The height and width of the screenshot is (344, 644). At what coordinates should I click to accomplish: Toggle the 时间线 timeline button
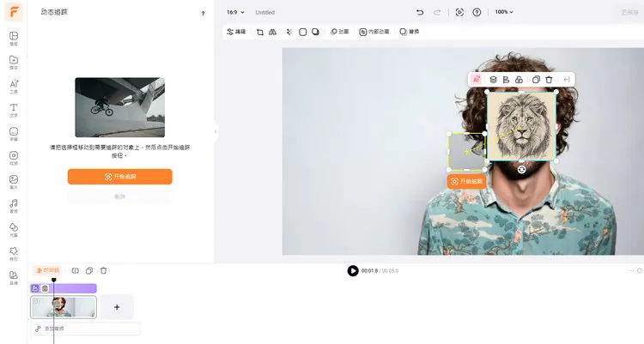46,270
